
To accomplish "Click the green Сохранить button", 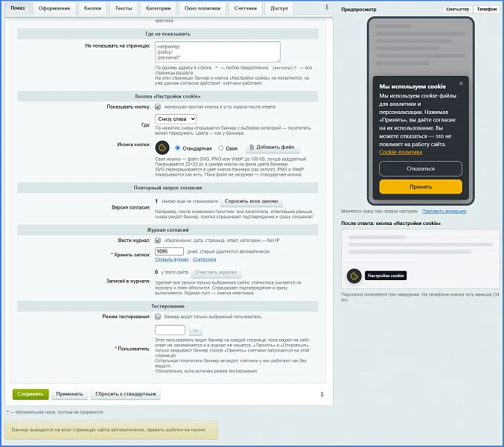I will point(31,394).
